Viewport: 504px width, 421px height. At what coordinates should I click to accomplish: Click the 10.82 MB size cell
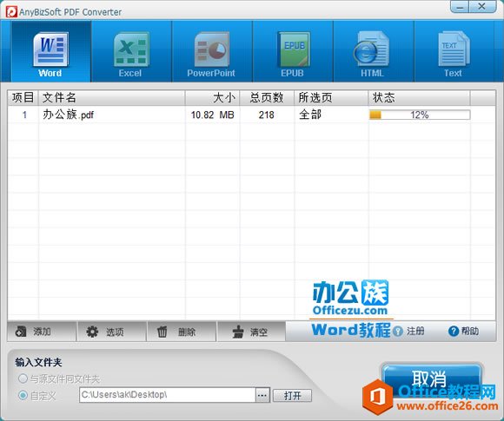point(213,115)
